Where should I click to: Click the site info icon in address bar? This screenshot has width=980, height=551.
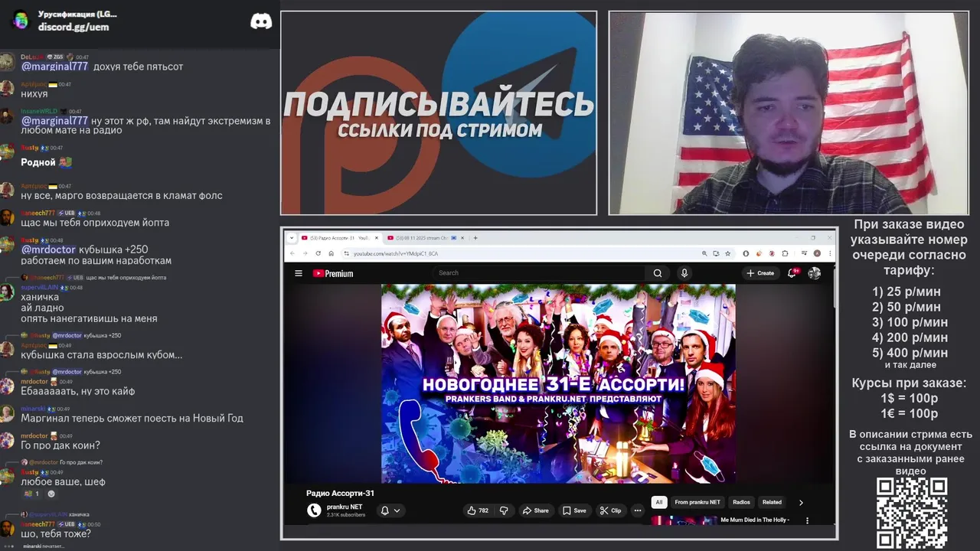click(x=346, y=253)
